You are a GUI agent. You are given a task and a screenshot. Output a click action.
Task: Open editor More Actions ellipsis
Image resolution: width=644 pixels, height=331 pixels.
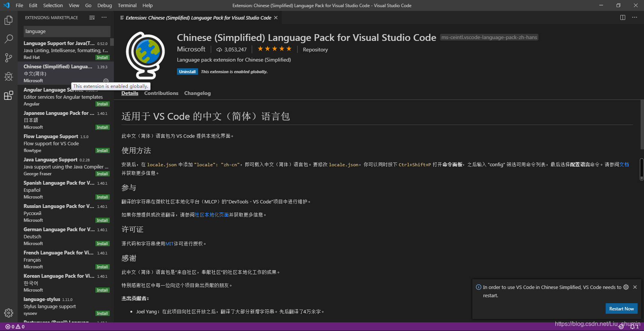pyautogui.click(x=635, y=18)
